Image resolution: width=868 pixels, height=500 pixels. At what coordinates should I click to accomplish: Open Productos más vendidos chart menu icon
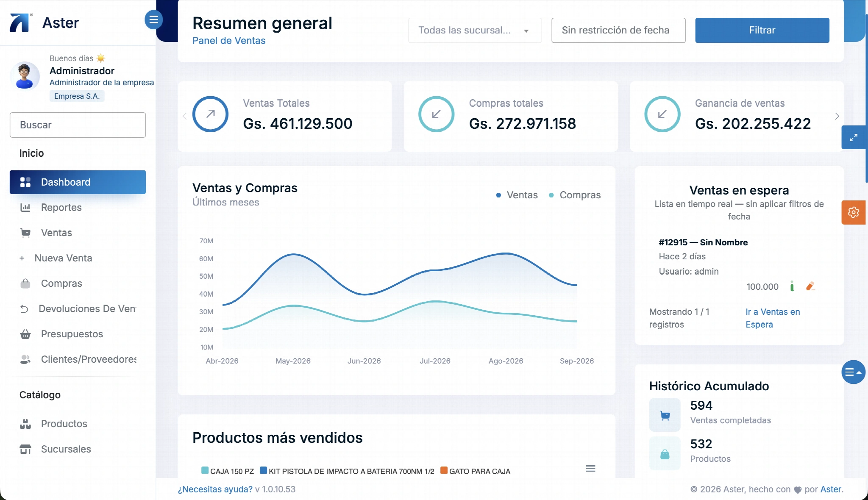590,469
